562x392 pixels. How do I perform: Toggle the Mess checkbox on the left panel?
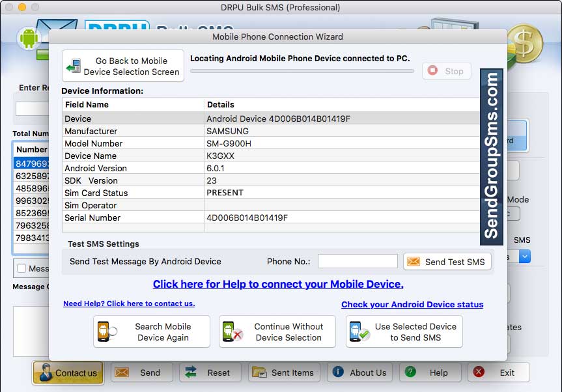pyautogui.click(x=20, y=268)
